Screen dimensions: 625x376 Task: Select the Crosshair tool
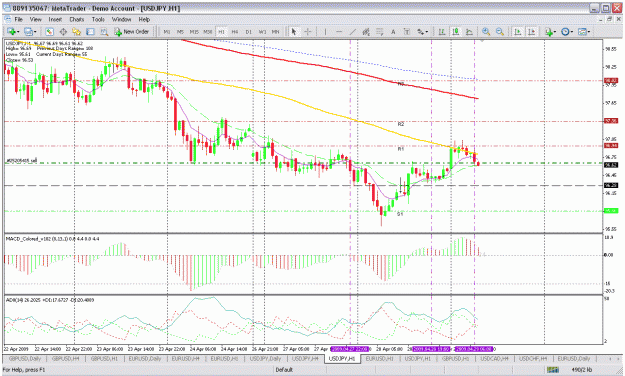308,31
